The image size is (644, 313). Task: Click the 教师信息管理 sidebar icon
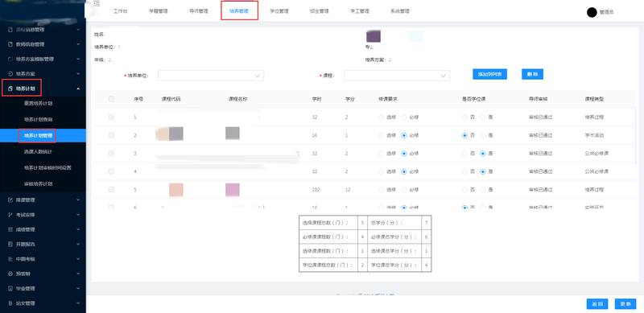[10, 44]
